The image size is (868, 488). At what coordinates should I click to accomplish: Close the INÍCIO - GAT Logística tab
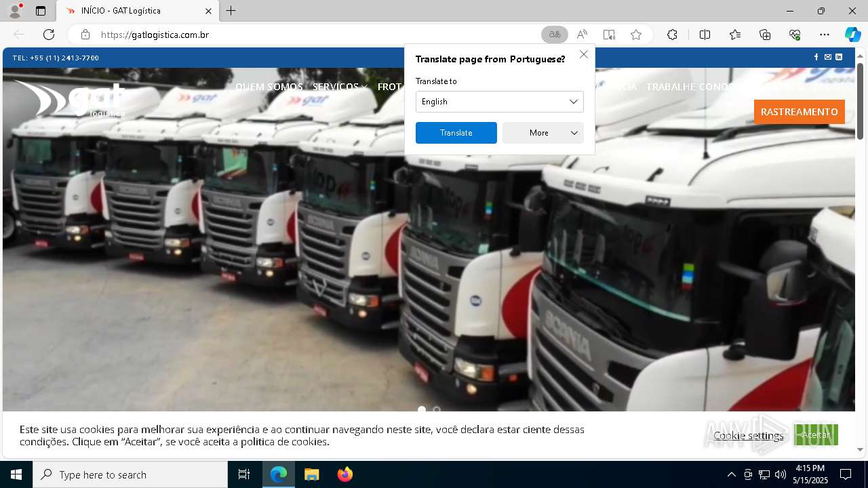(208, 11)
